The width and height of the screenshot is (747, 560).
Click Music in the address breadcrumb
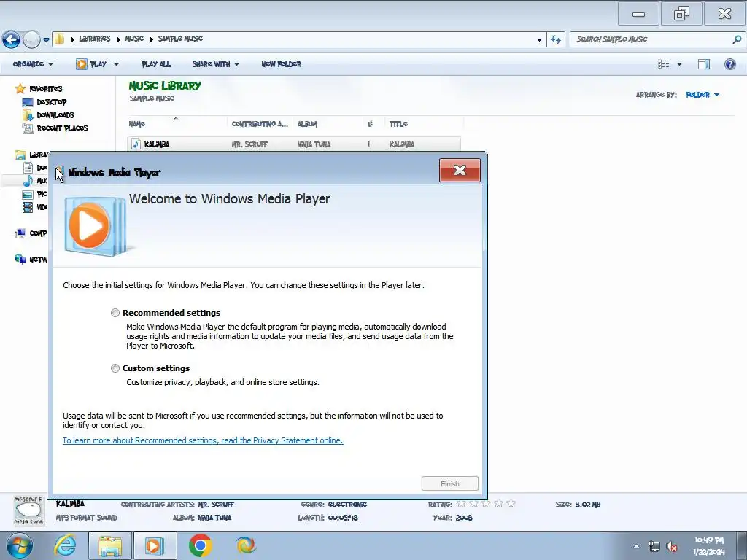(x=134, y=39)
